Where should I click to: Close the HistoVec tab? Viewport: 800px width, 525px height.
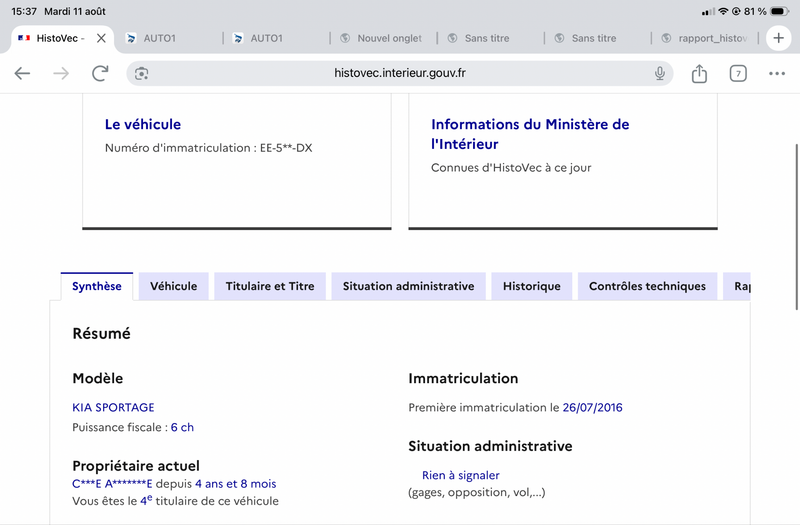pyautogui.click(x=101, y=38)
